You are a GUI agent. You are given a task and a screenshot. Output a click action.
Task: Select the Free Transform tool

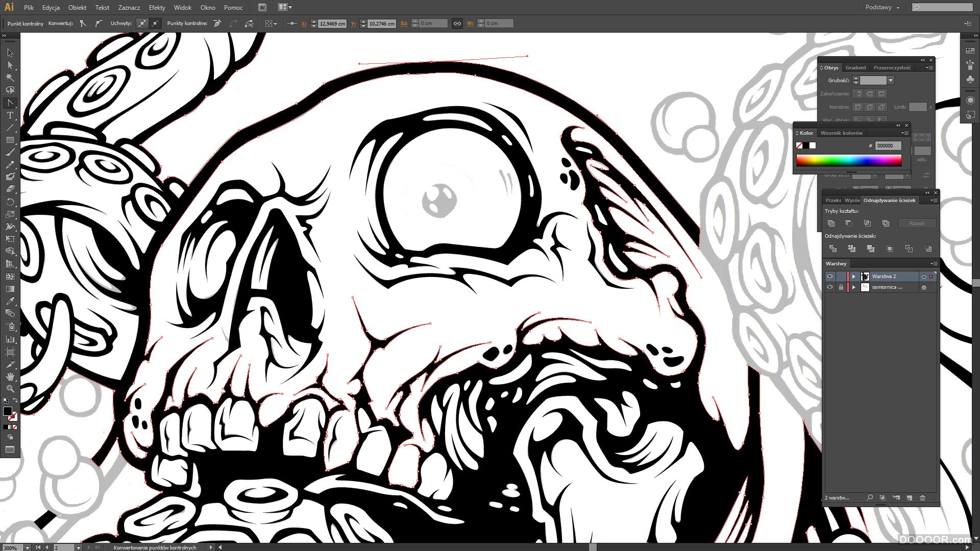(10, 239)
